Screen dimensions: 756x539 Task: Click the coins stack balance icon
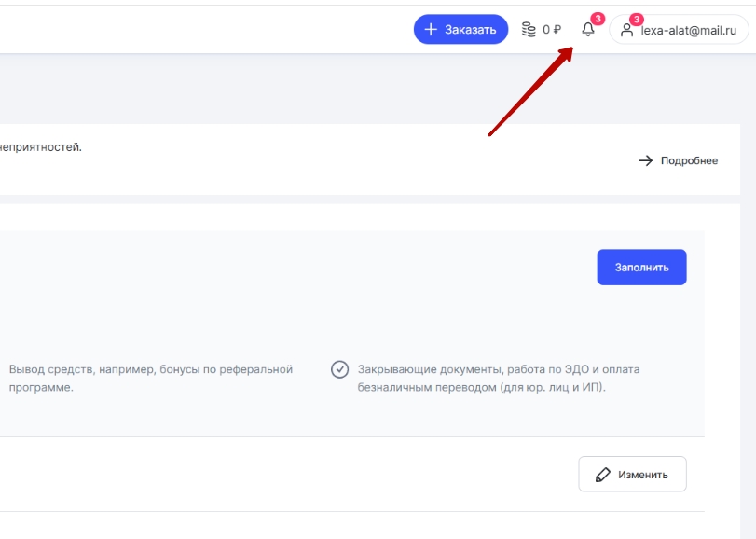(x=529, y=30)
